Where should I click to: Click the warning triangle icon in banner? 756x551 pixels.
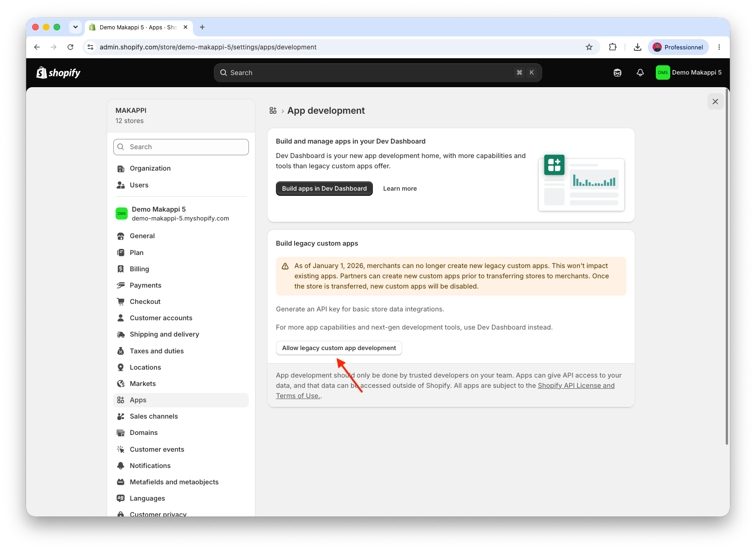click(285, 266)
